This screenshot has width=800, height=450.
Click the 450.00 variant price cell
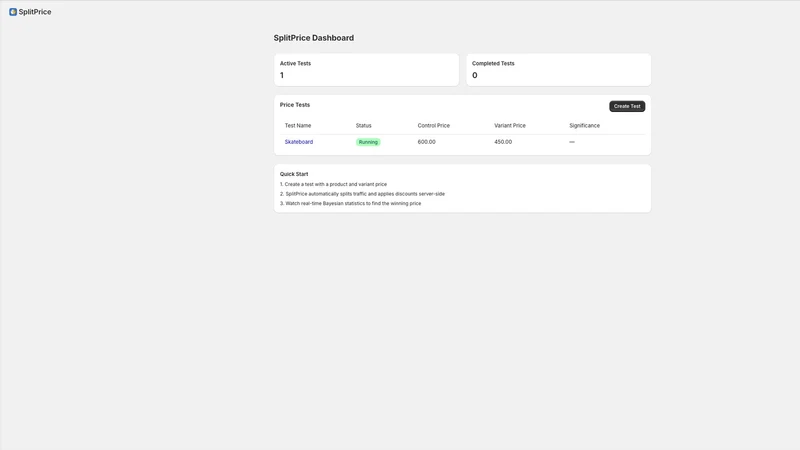503,142
